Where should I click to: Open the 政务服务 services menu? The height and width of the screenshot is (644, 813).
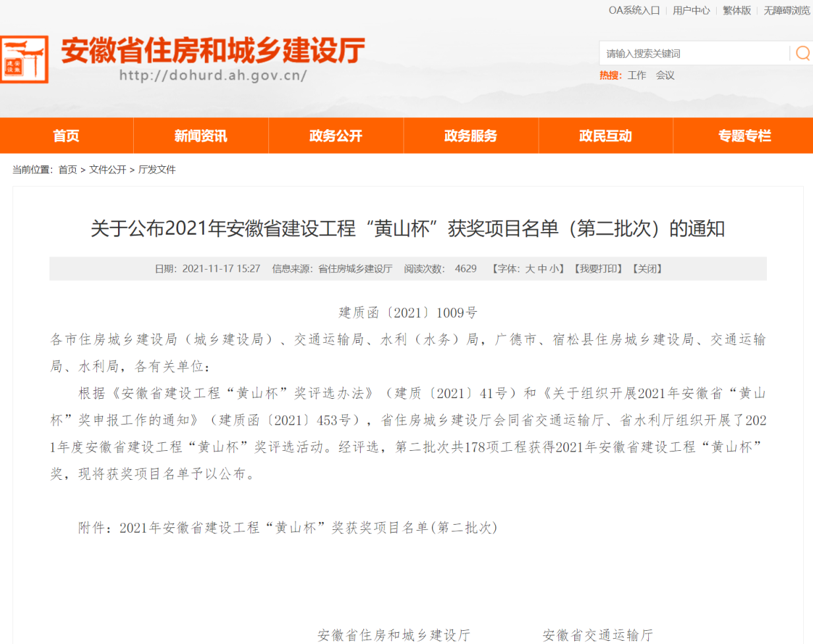[x=470, y=136]
